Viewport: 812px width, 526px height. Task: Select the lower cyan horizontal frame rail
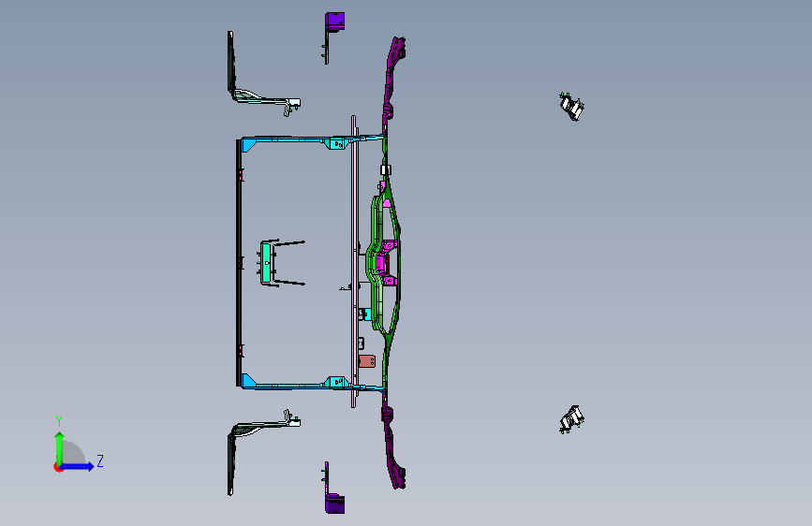311,386
